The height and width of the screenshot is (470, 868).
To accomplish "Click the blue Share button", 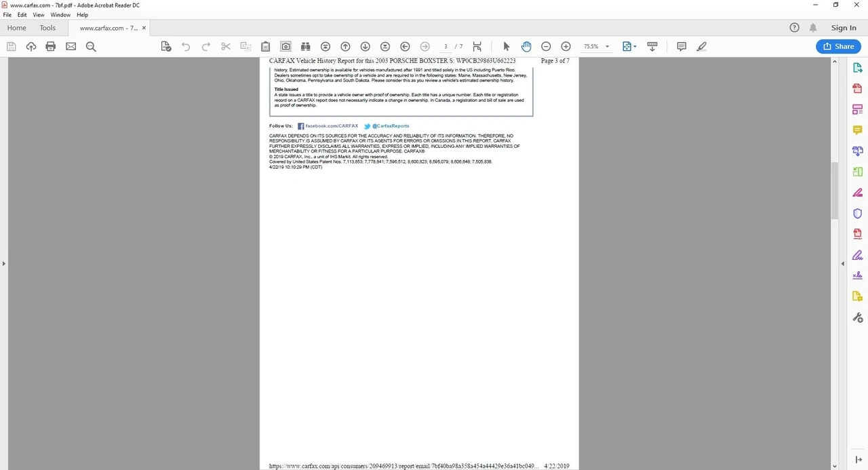I will click(x=838, y=46).
